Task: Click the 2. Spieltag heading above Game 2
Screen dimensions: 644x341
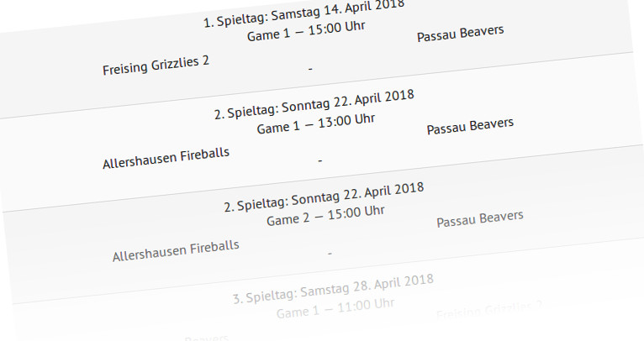Action: tap(324, 197)
